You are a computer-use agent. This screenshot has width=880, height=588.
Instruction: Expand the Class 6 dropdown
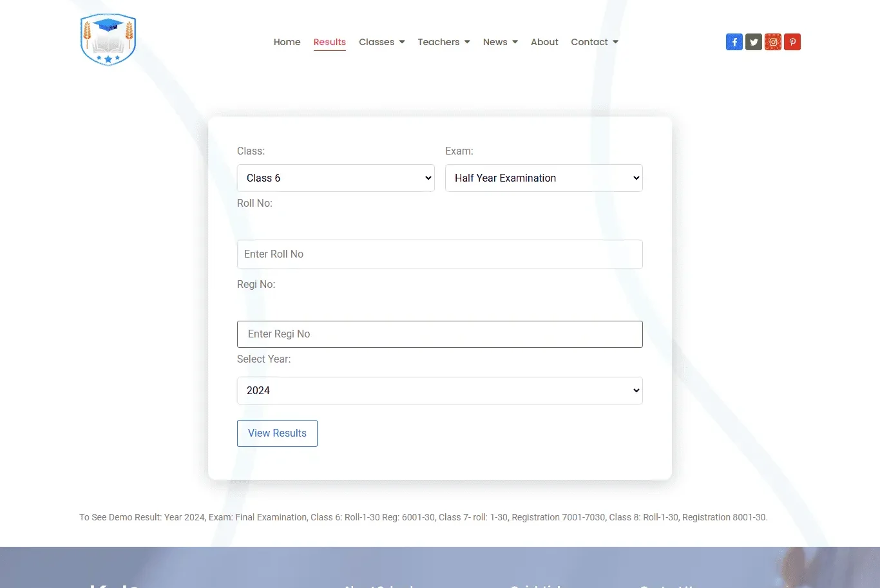point(336,178)
